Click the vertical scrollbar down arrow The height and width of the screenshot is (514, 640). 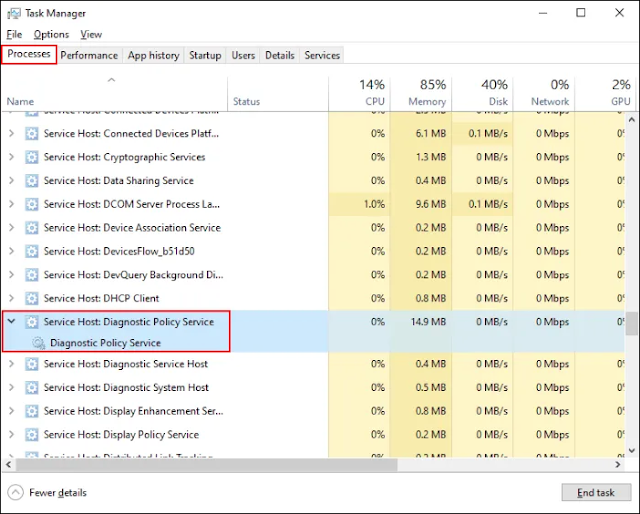[x=632, y=451]
